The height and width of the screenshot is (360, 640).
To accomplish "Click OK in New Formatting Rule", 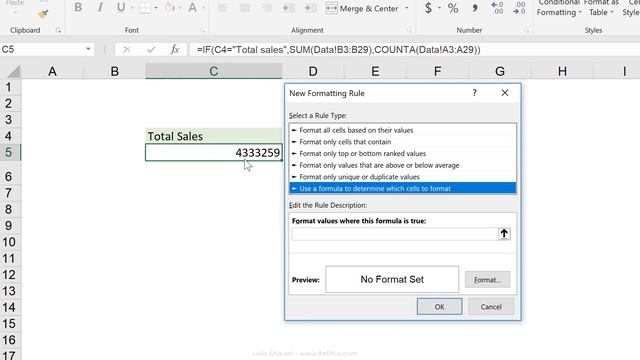I will click(439, 307).
